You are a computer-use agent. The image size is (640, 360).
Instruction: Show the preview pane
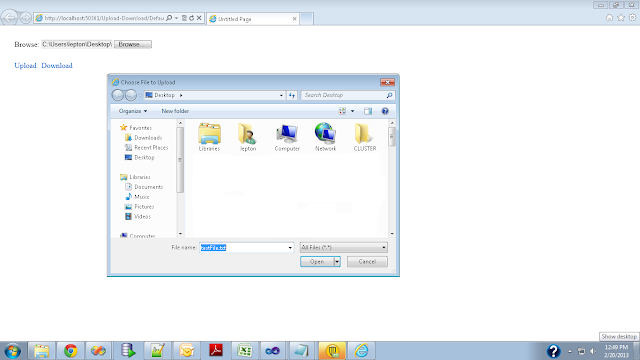(368, 111)
